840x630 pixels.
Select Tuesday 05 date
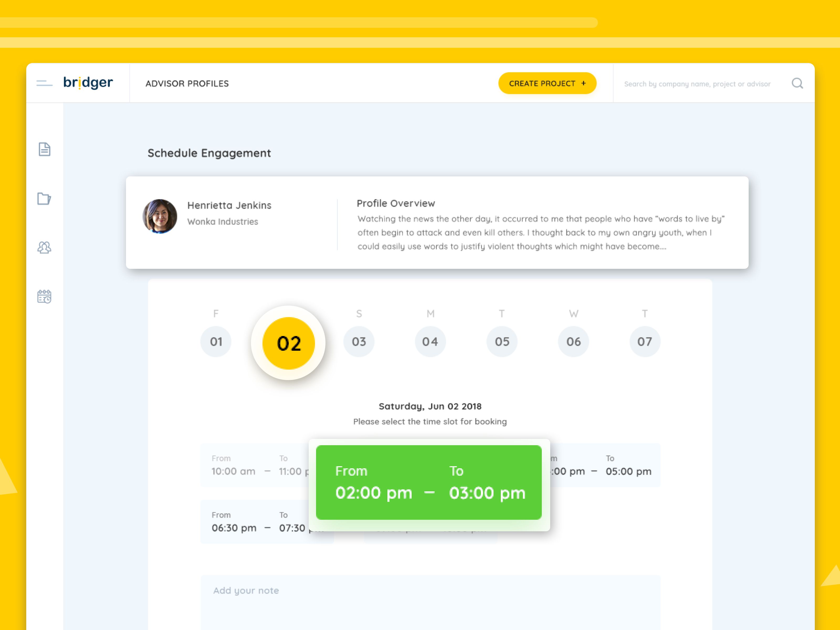pos(502,342)
